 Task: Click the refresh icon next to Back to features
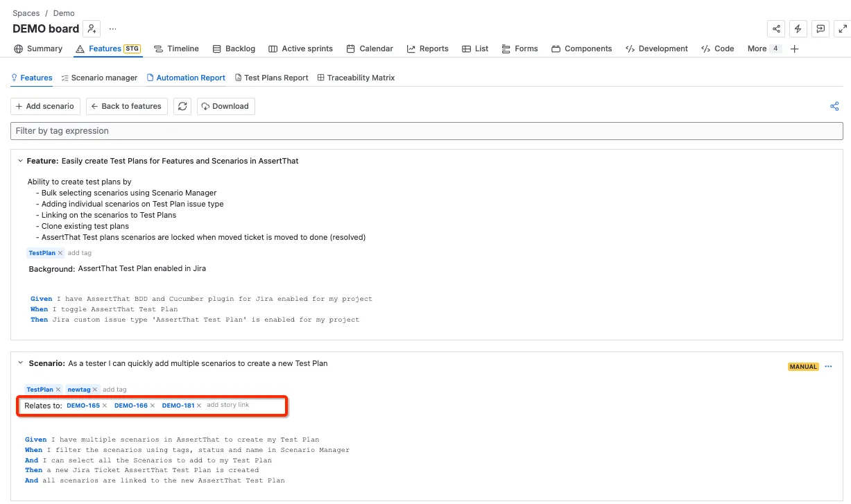182,106
